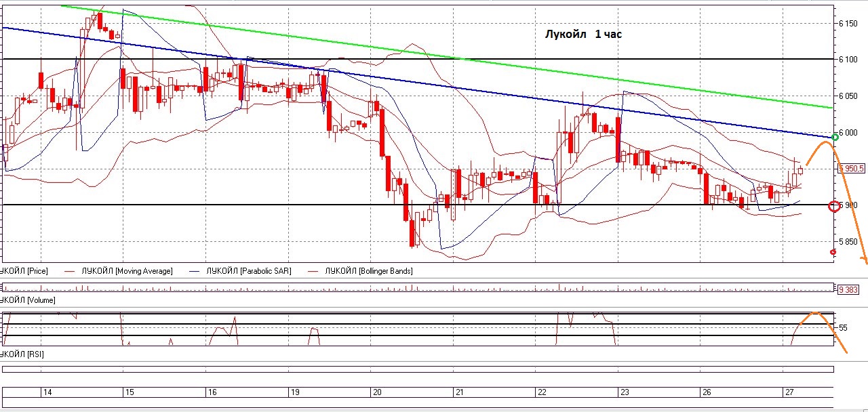Click the 6 150 price axis label
This screenshot has width=868, height=412.
pos(849,24)
